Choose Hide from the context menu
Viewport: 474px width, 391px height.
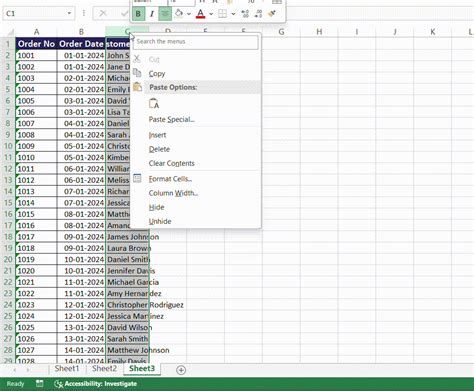point(156,207)
